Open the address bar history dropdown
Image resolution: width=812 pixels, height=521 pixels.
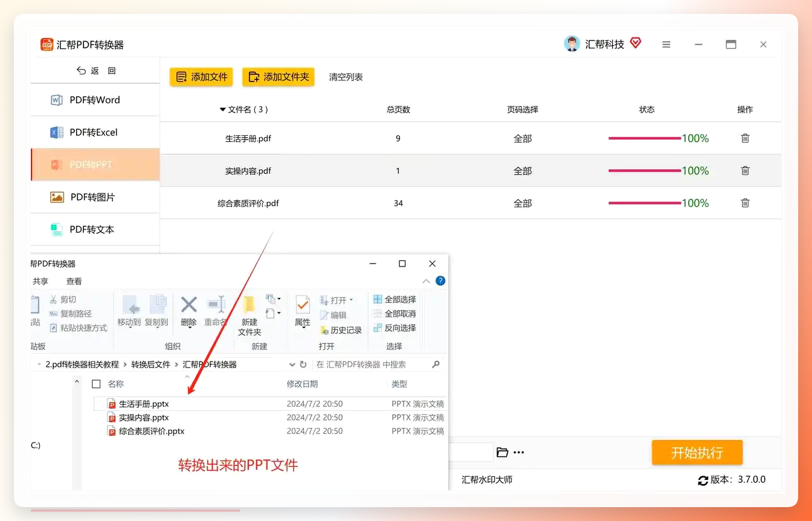pyautogui.click(x=292, y=364)
